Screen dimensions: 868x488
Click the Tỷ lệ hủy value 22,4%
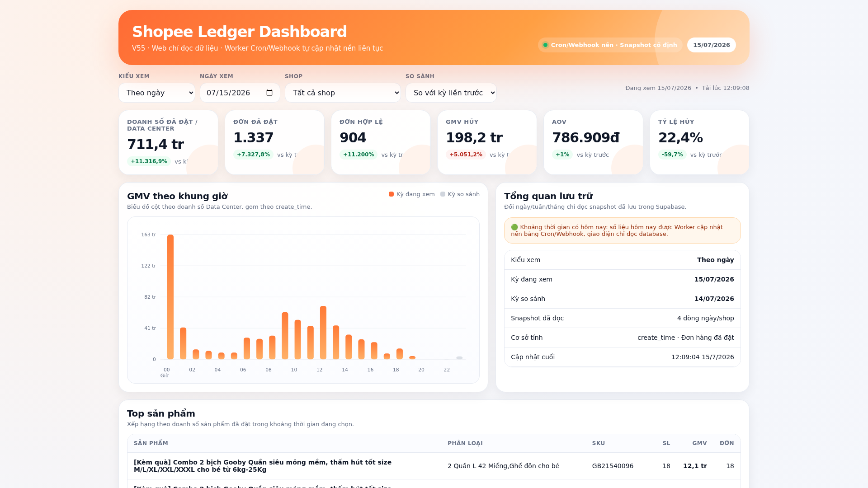(x=680, y=138)
